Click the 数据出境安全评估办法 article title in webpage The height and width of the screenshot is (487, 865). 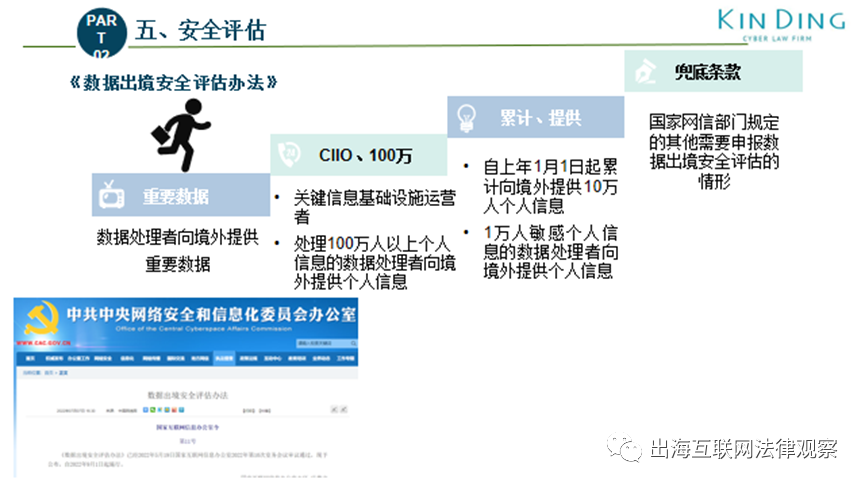(188, 395)
